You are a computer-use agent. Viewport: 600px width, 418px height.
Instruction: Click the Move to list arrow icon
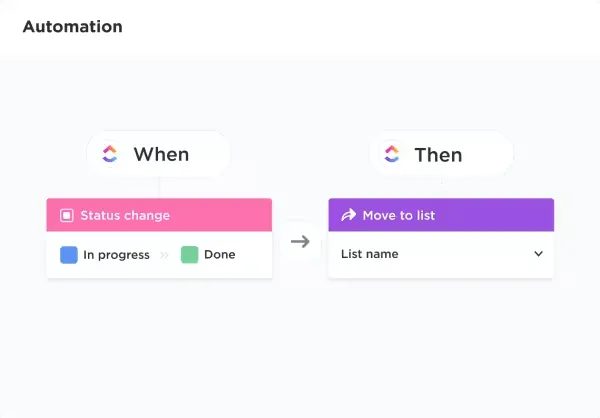pyautogui.click(x=348, y=215)
